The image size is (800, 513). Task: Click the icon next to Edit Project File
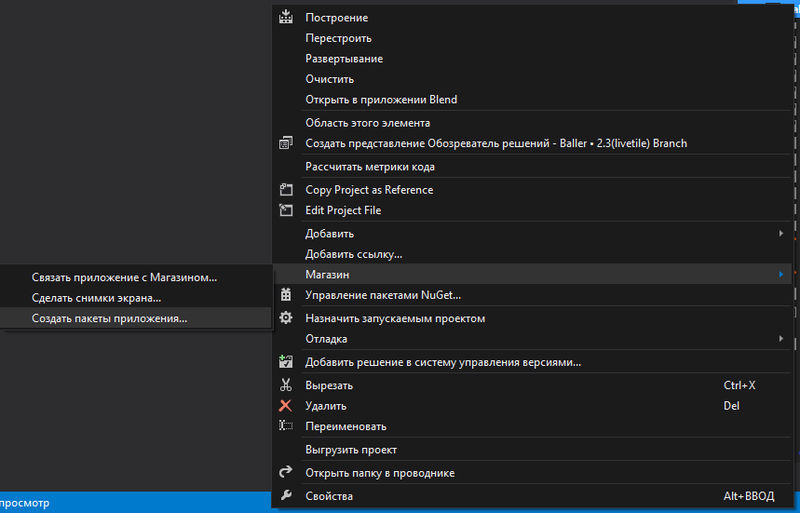(x=286, y=210)
